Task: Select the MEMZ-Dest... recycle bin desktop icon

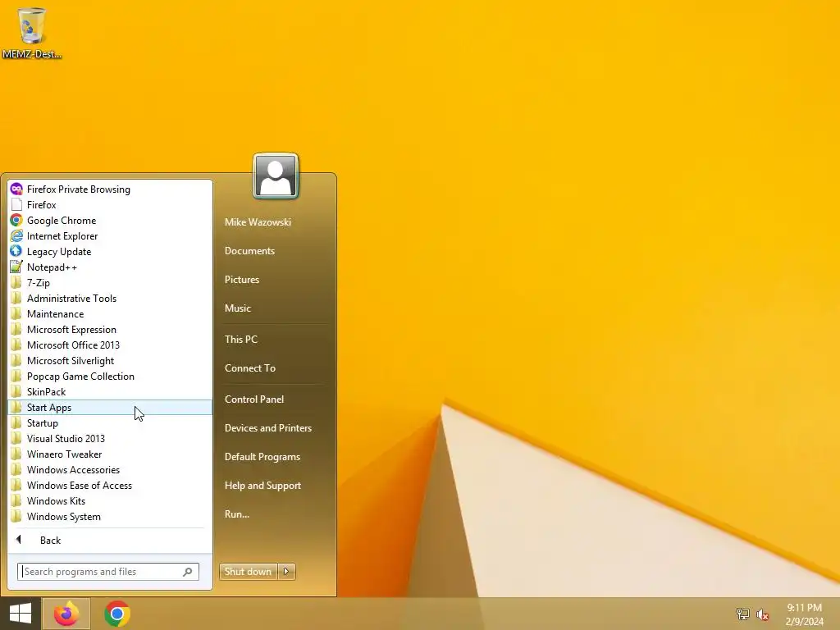Action: (x=32, y=33)
